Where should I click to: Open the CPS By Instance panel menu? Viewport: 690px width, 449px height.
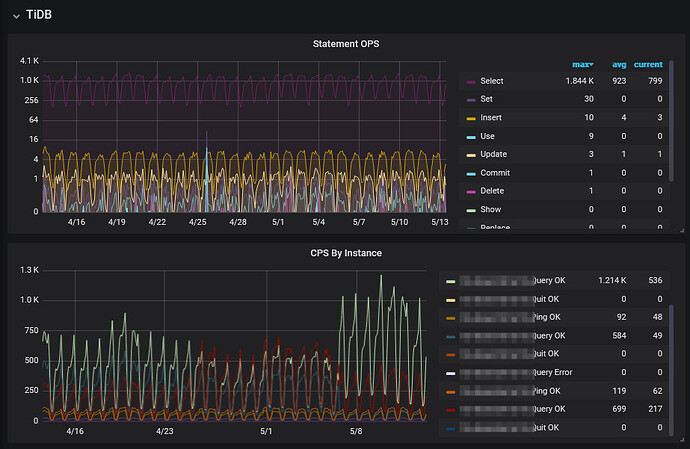point(347,253)
